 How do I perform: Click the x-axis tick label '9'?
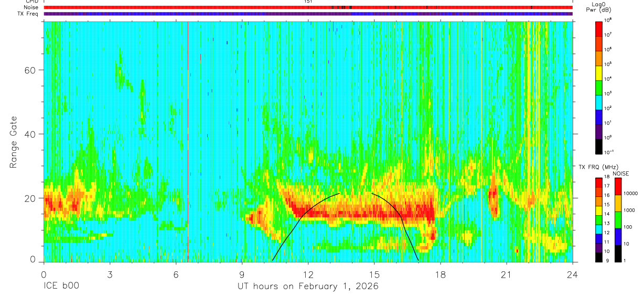point(242,274)
